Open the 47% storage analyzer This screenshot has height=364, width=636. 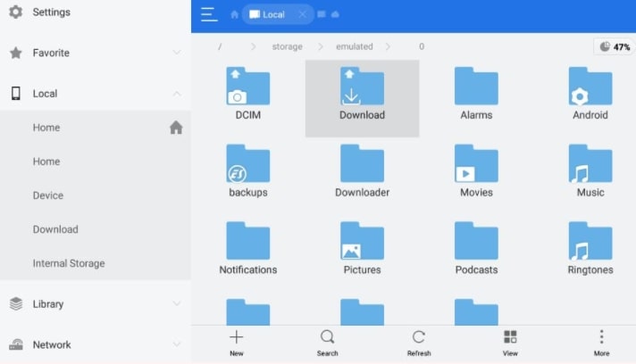pos(615,47)
